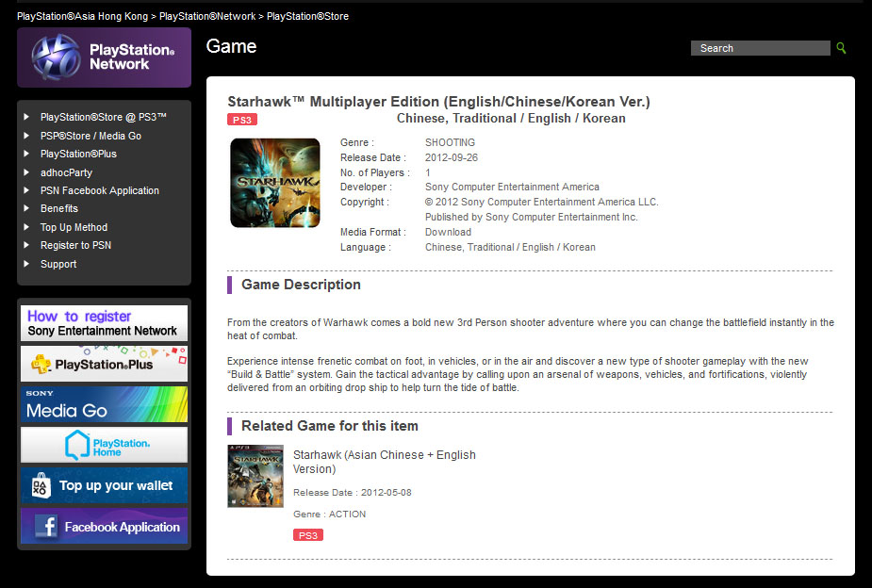Image resolution: width=872 pixels, height=588 pixels.
Task: Click the copyright line © 2012 Sony Computer Entertainment America LLC.
Action: [542, 202]
